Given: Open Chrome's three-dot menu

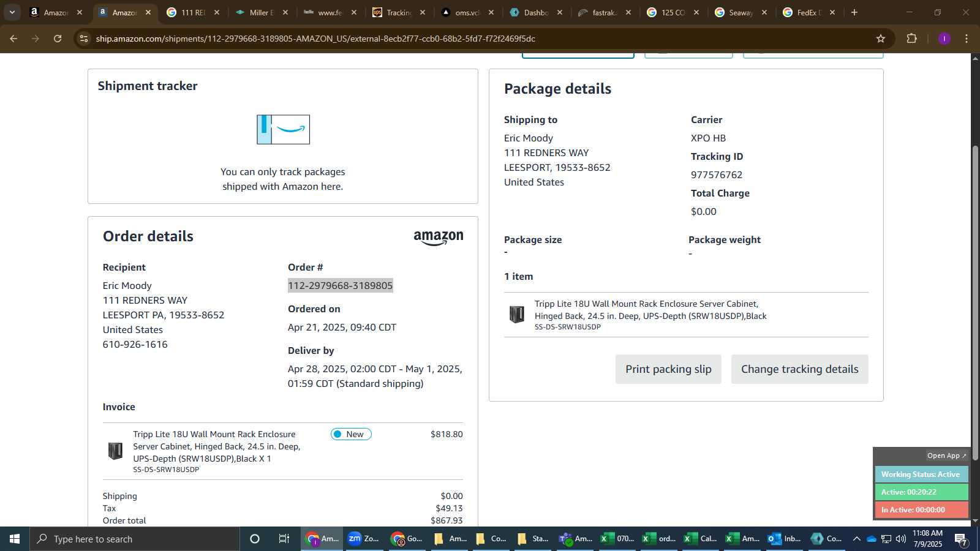Looking at the screenshot, I should [x=967, y=39].
